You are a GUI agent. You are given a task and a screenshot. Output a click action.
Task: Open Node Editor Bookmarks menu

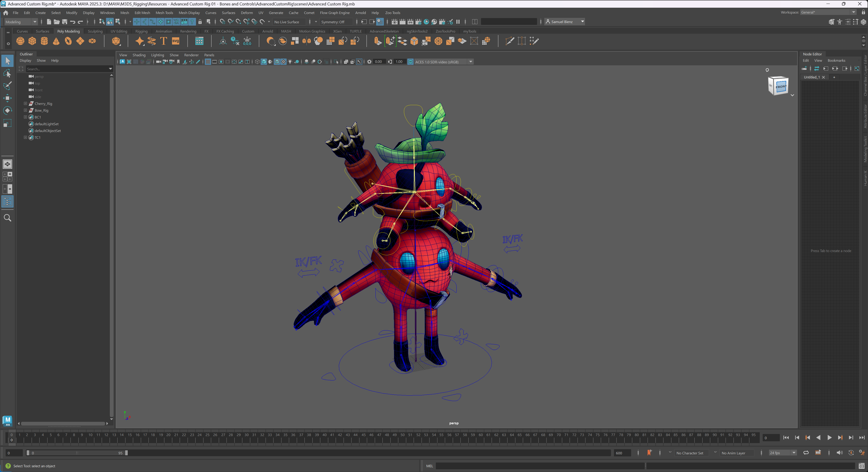836,61
